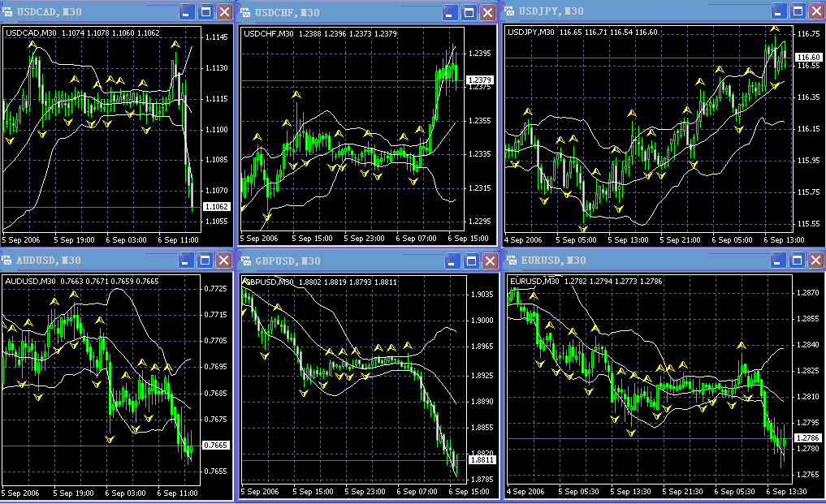
Task: Click the EURUSD,M30 OHLC header inside chart
Action: pyautogui.click(x=586, y=282)
